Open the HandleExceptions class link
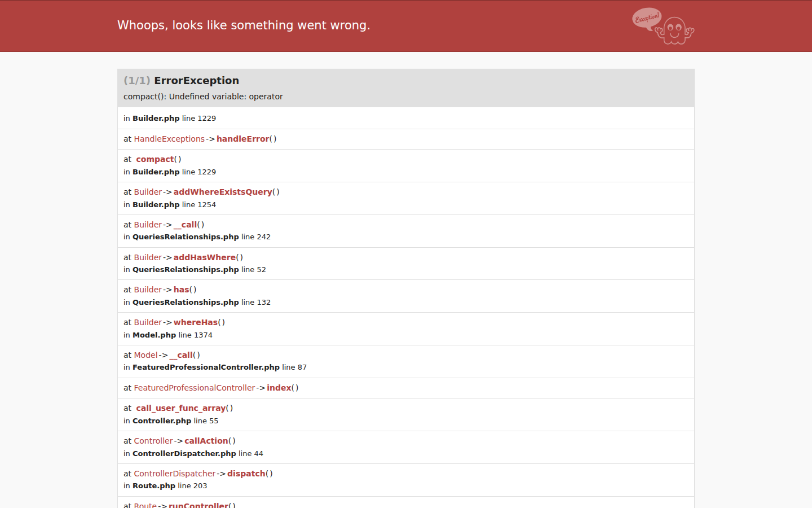This screenshot has height=508, width=812. point(169,139)
